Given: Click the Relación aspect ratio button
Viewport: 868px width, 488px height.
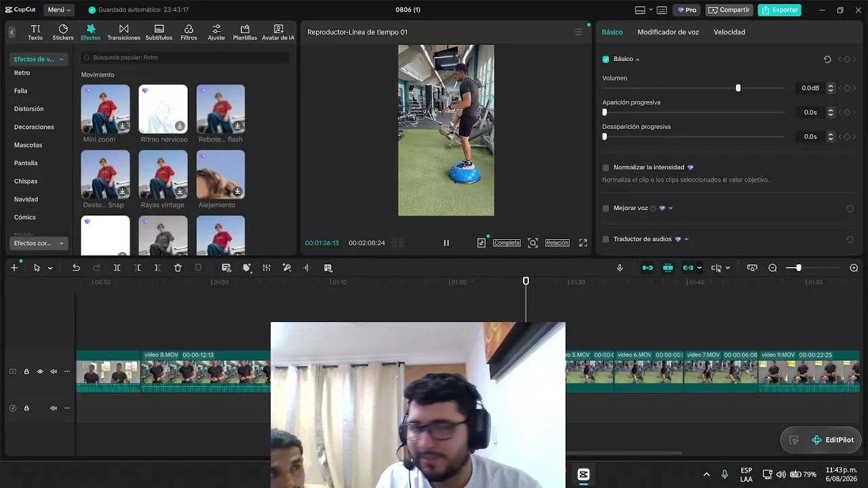Looking at the screenshot, I should (x=557, y=243).
